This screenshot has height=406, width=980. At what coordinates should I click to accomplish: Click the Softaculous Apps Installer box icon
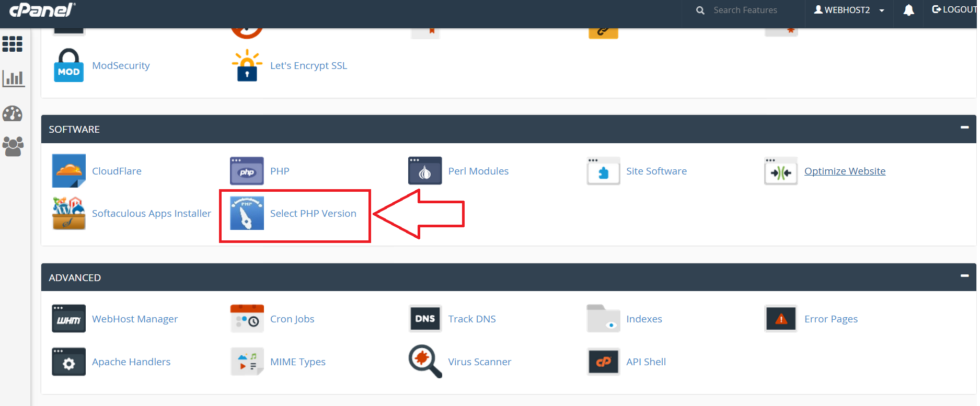click(68, 213)
